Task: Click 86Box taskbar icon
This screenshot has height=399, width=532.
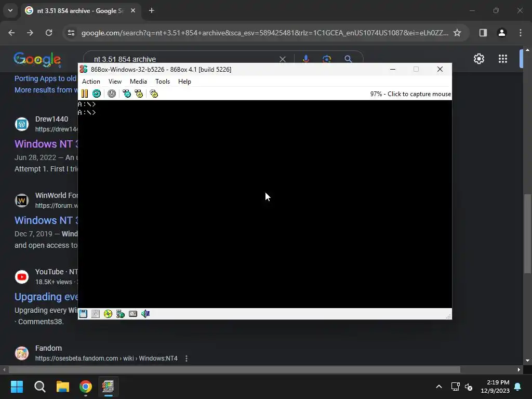Action: (x=108, y=387)
